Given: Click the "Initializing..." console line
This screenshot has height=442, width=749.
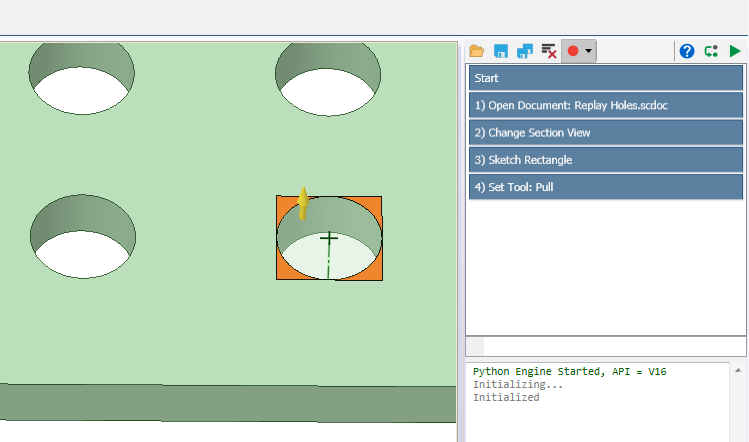Looking at the screenshot, I should (518, 384).
